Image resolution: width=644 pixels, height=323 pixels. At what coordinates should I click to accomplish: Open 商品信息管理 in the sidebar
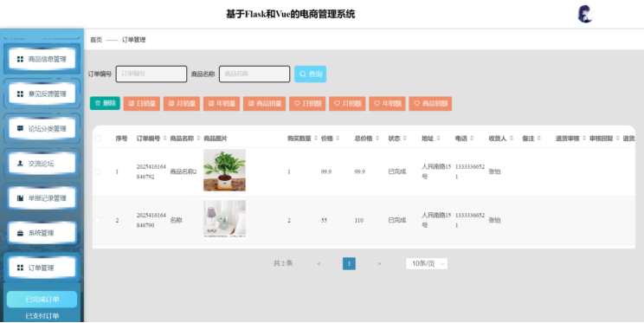pyautogui.click(x=42, y=59)
